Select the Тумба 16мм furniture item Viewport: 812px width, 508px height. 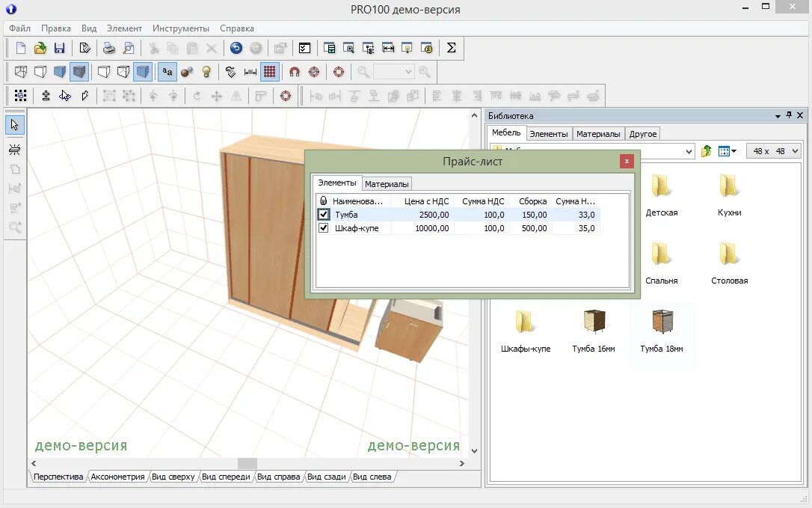[594, 331]
